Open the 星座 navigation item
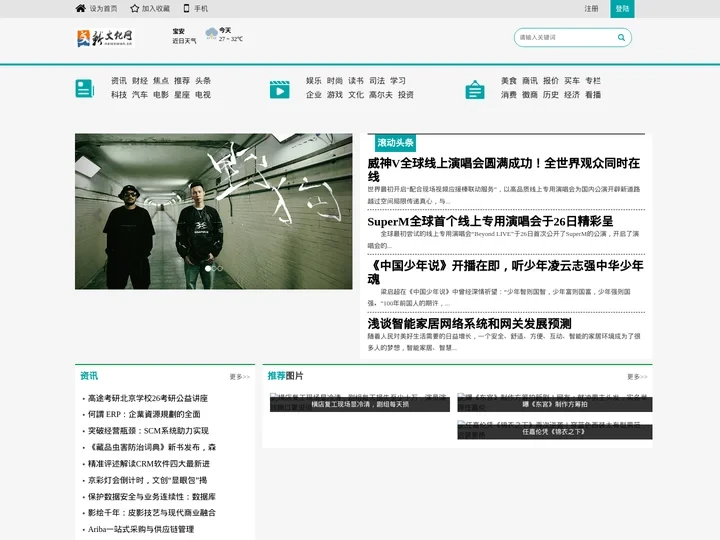The image size is (720, 540). 182,95
